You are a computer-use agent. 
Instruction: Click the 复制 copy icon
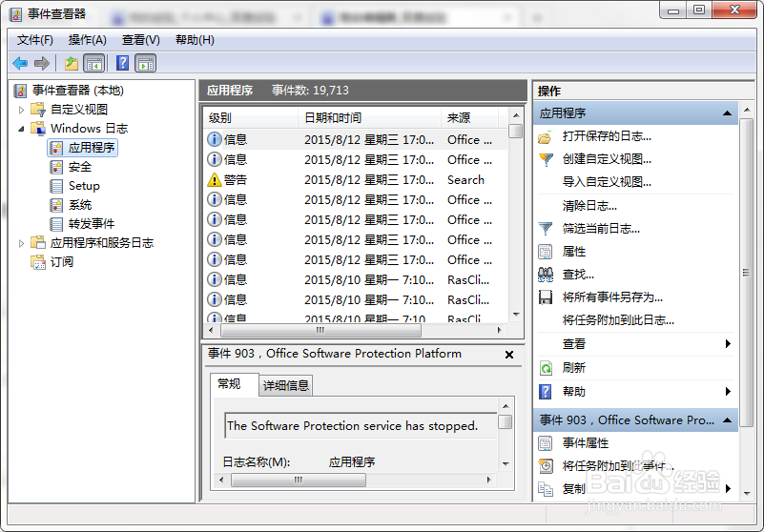tap(546, 489)
